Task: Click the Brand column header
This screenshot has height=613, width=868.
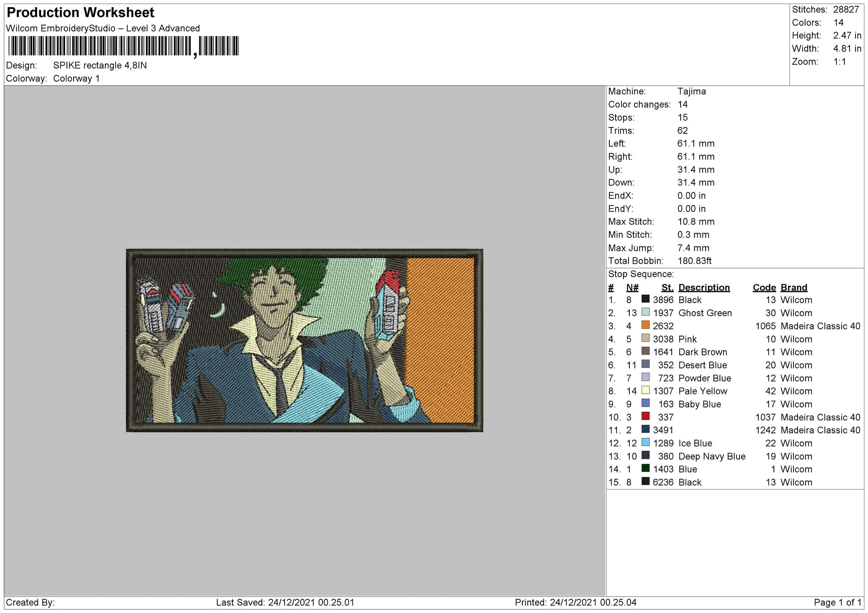Action: point(794,288)
